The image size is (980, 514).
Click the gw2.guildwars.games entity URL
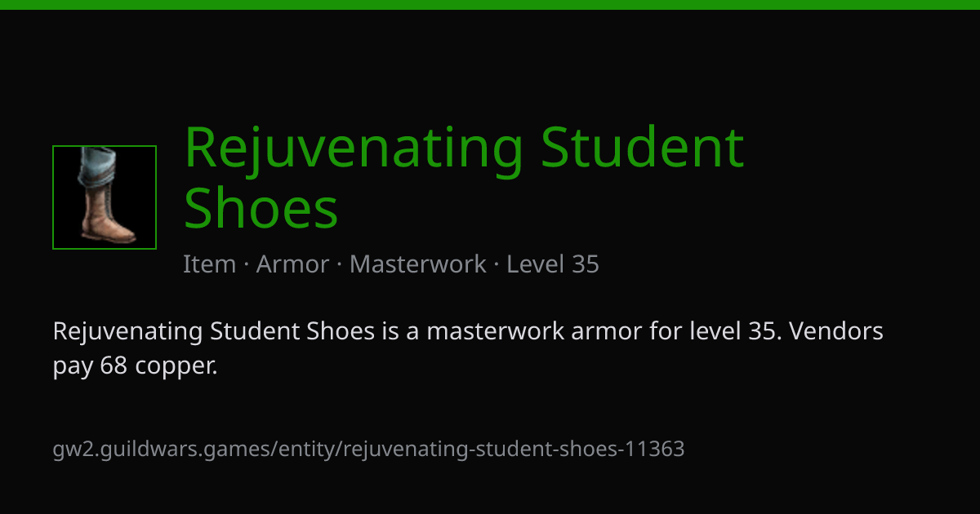coord(368,449)
